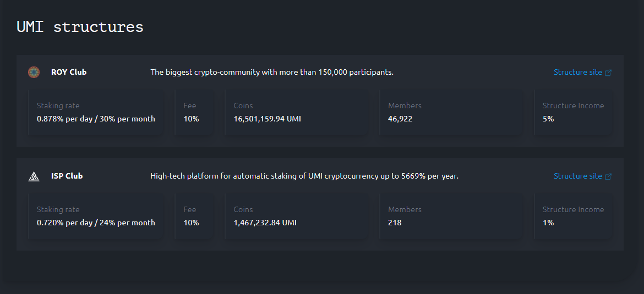Select the ISP Club name label
Viewport: 644px width, 294px height.
tap(67, 176)
